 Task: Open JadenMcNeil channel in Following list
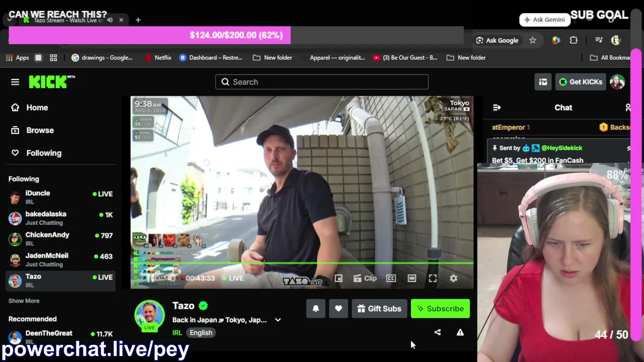pyautogui.click(x=60, y=259)
